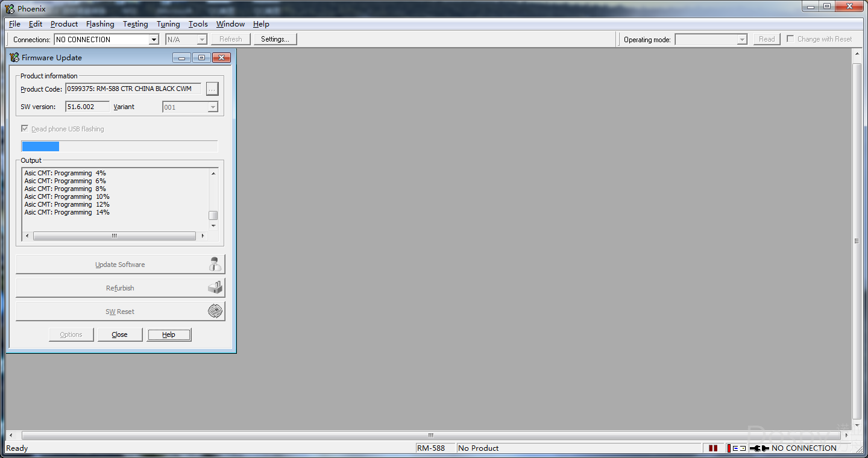Click the Output vertical scrollbar thumb
This screenshot has height=458, width=868.
coord(213,215)
